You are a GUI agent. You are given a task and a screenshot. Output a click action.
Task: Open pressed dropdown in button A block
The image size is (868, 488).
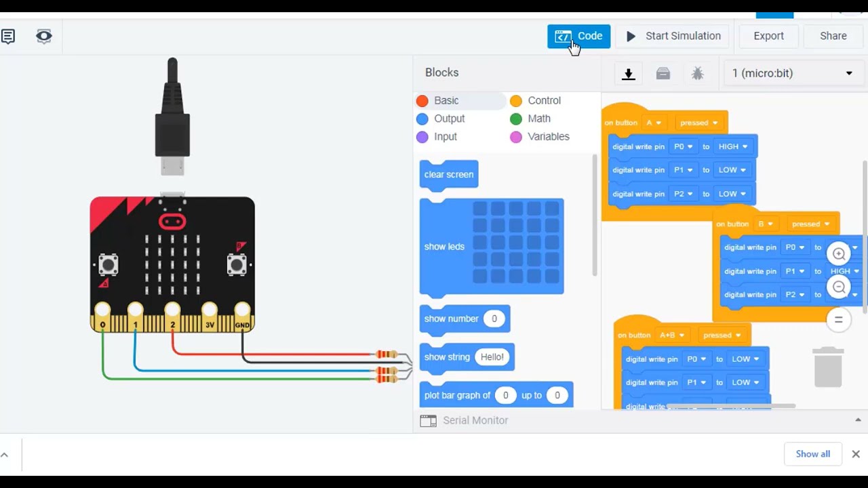click(x=698, y=123)
